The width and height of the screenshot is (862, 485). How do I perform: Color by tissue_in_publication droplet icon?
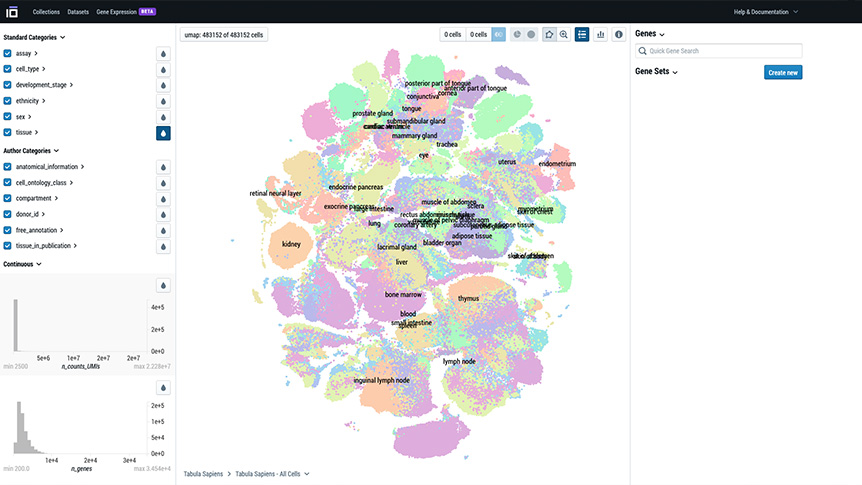click(163, 246)
